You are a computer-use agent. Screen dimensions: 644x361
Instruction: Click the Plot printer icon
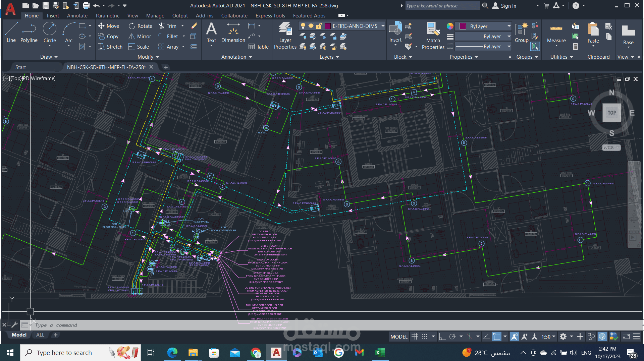(86, 6)
